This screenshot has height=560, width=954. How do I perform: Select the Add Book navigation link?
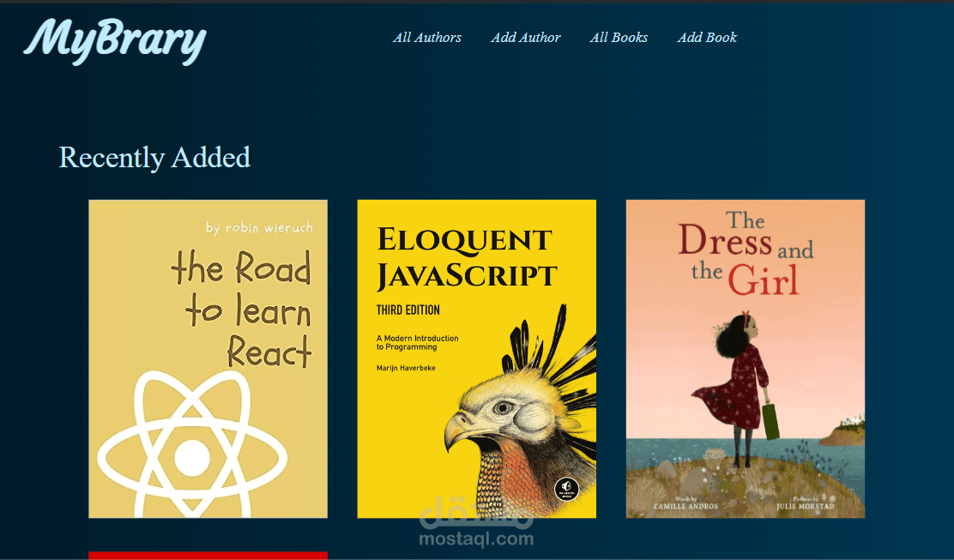pyautogui.click(x=707, y=38)
